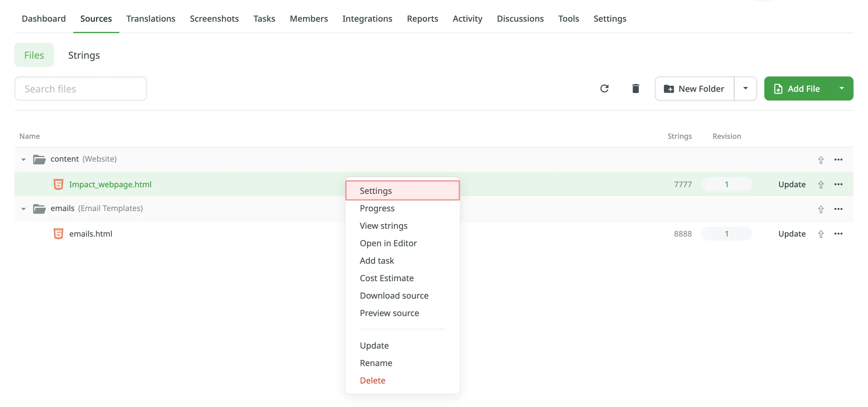The image size is (868, 407).
Task: Open the ellipsis menu on the emails folder row
Action: (x=839, y=209)
